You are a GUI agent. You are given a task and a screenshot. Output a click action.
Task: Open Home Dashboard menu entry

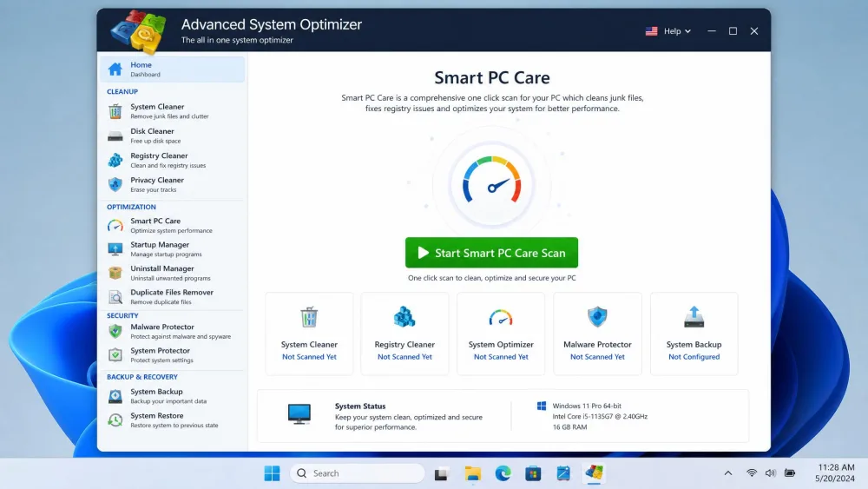pos(173,69)
